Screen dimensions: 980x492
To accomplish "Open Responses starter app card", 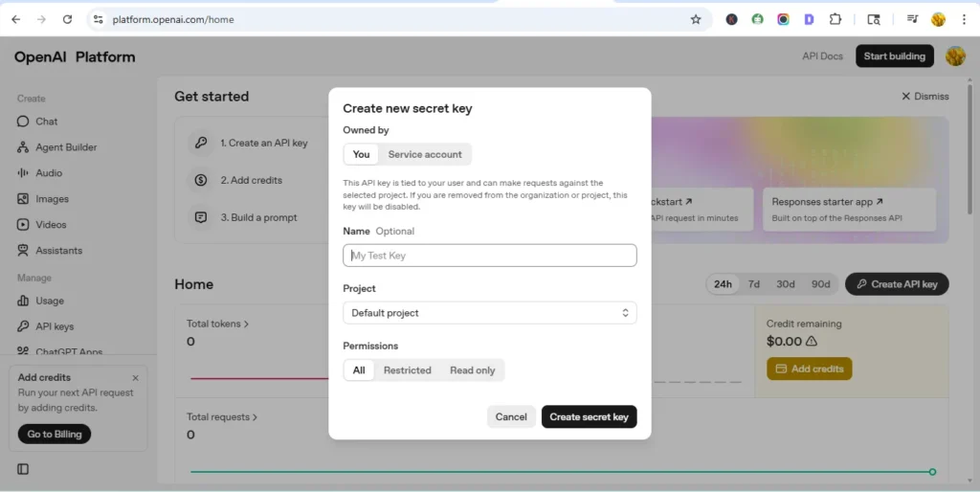I will pyautogui.click(x=850, y=210).
